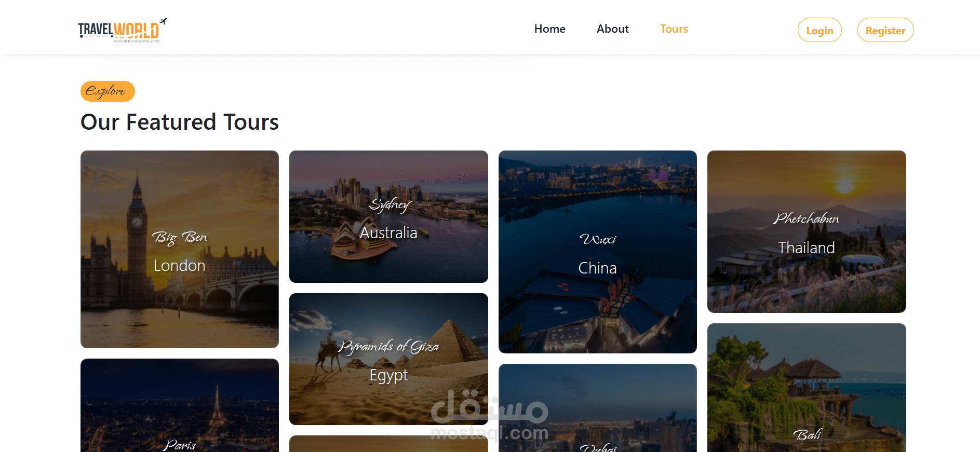Open the Home menu item
980x452 pixels.
pos(549,29)
